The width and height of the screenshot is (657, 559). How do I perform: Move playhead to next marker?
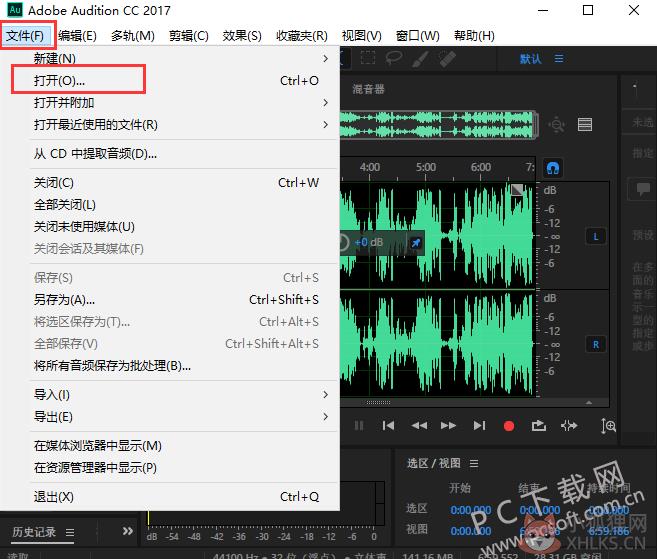479,426
